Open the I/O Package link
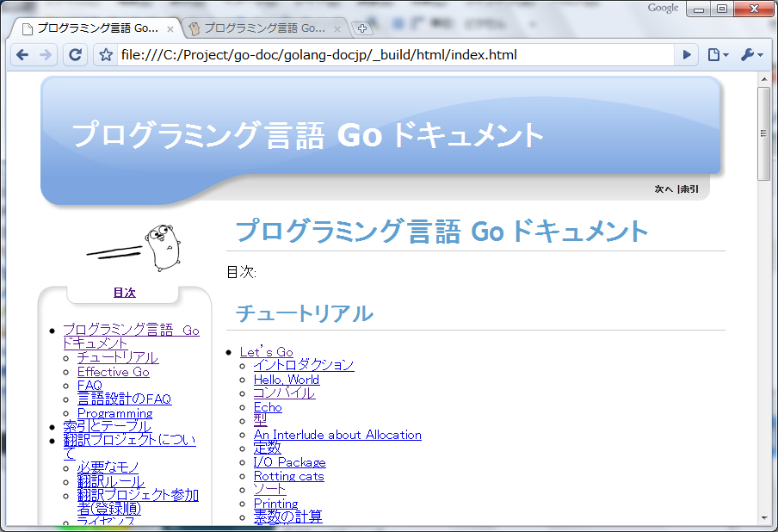This screenshot has height=532, width=778. pyautogui.click(x=290, y=462)
